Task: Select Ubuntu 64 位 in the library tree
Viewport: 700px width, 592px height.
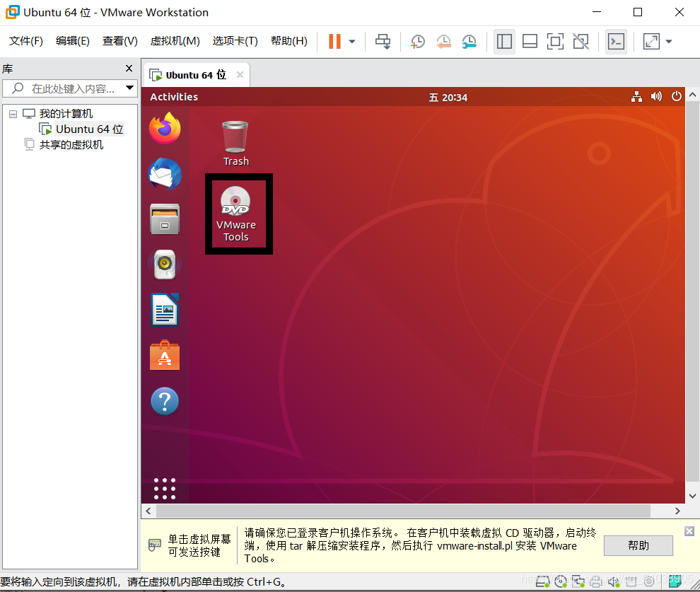Action: pyautogui.click(x=89, y=129)
